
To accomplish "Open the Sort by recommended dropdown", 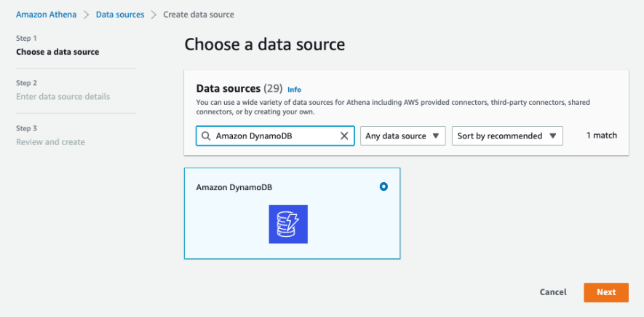I will point(507,136).
